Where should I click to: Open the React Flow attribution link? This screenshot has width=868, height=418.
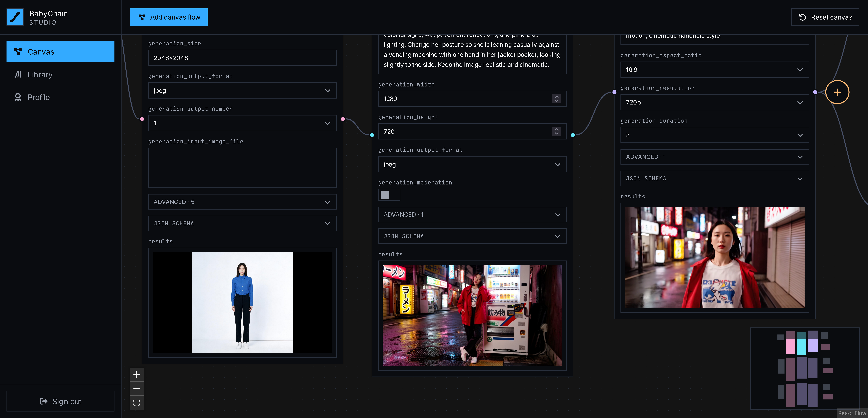coord(852,413)
